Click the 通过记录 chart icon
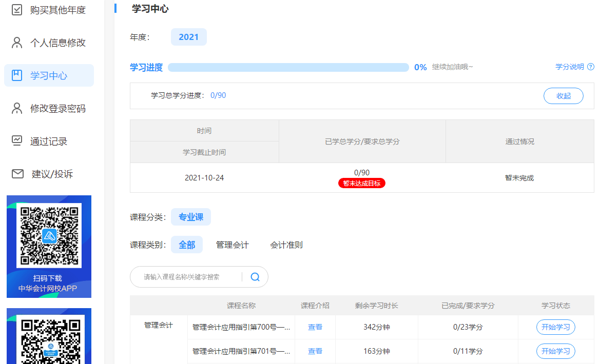Viewport: 600px width, 364px height. 17,141
